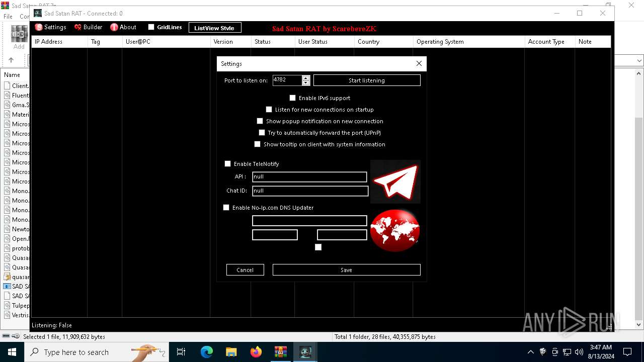The height and width of the screenshot is (362, 644).
Task: Toggle Show tooltip on client with system information
Action: click(x=257, y=144)
